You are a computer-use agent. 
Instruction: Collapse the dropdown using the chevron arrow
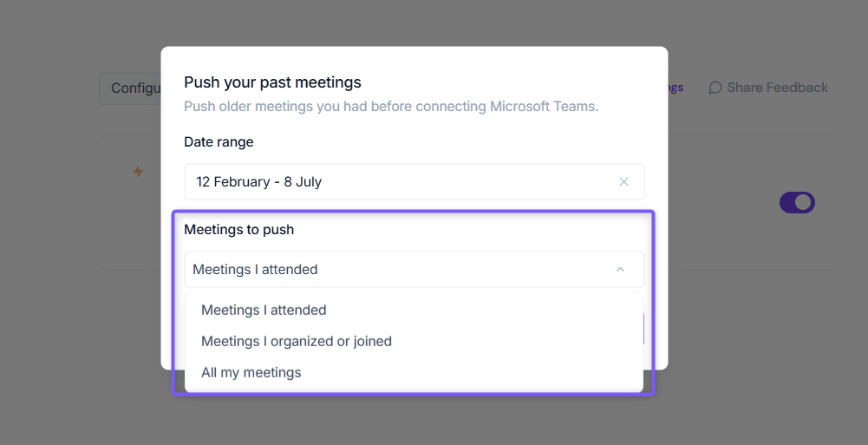point(620,270)
